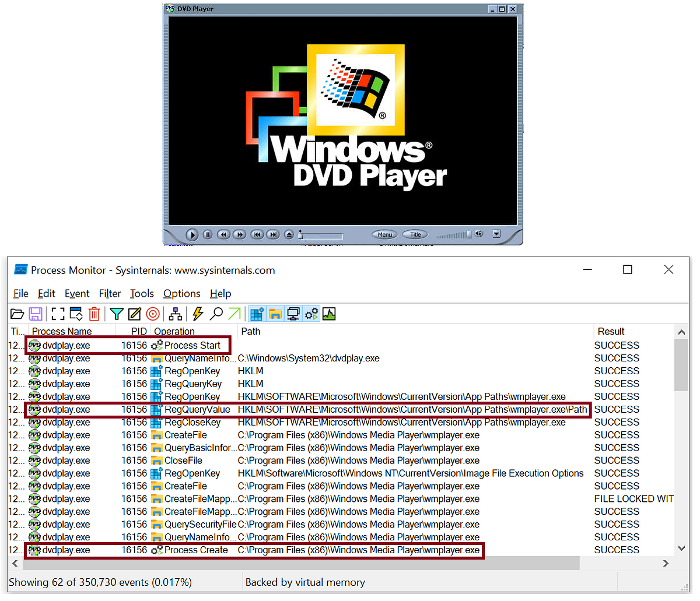Screen dimensions: 700x601
Task: Open a saved logfile via folder icon
Action: (x=17, y=314)
